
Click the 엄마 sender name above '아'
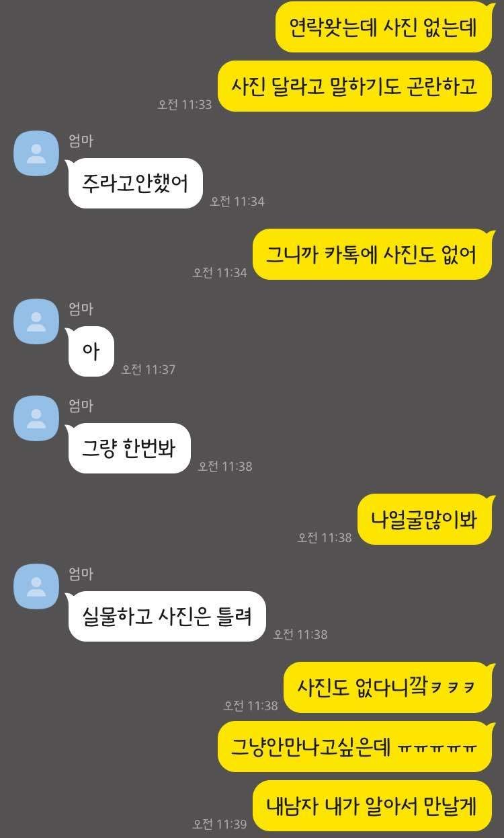coord(81,309)
